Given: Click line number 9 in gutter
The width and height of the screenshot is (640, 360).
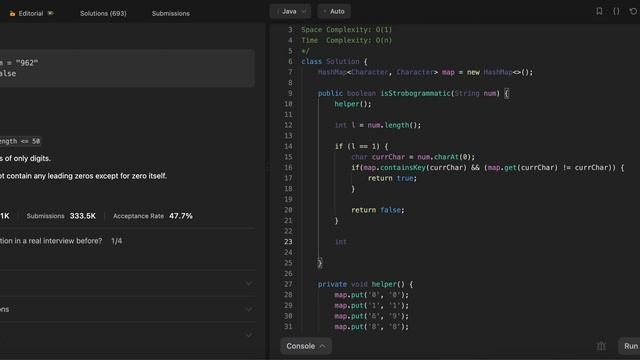Looking at the screenshot, I should click(290, 93).
